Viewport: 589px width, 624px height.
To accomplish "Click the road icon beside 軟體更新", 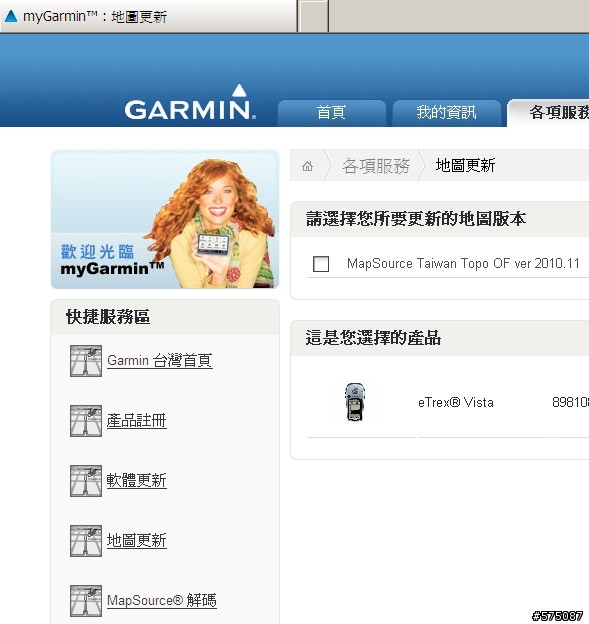I will tap(86, 481).
